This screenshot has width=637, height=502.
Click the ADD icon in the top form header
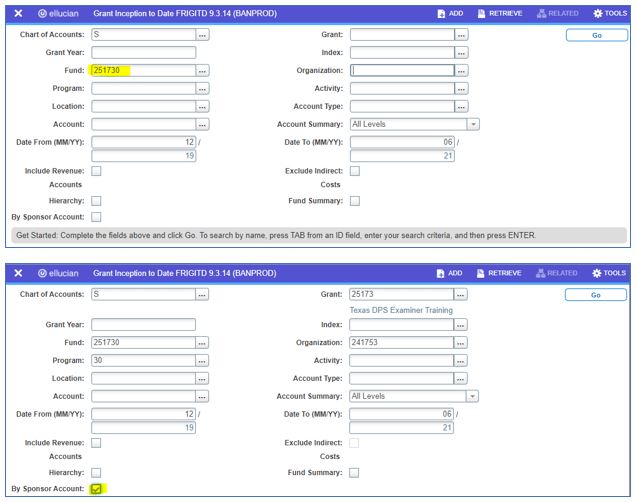[x=450, y=14]
